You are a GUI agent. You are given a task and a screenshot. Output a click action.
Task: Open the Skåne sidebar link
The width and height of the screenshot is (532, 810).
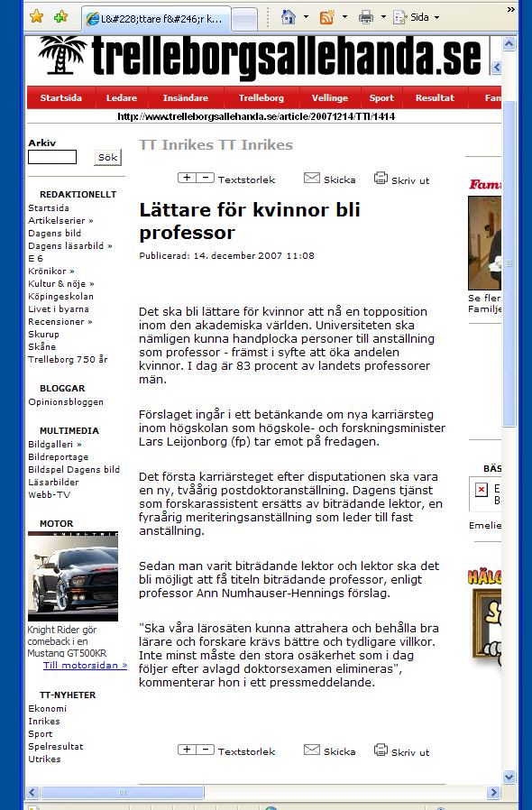pyautogui.click(x=41, y=346)
